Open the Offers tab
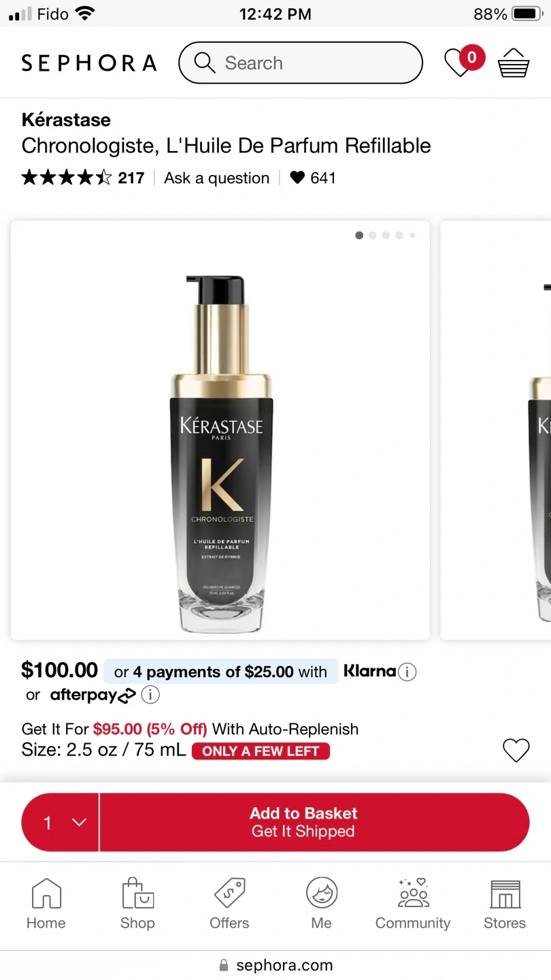Screen dimensions: 551x980 tap(229, 902)
